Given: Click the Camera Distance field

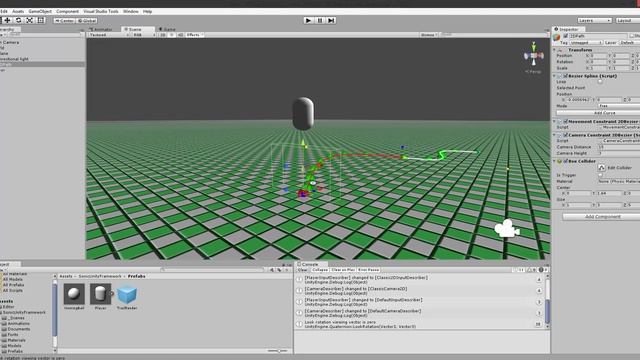Looking at the screenshot, I should (x=619, y=147).
